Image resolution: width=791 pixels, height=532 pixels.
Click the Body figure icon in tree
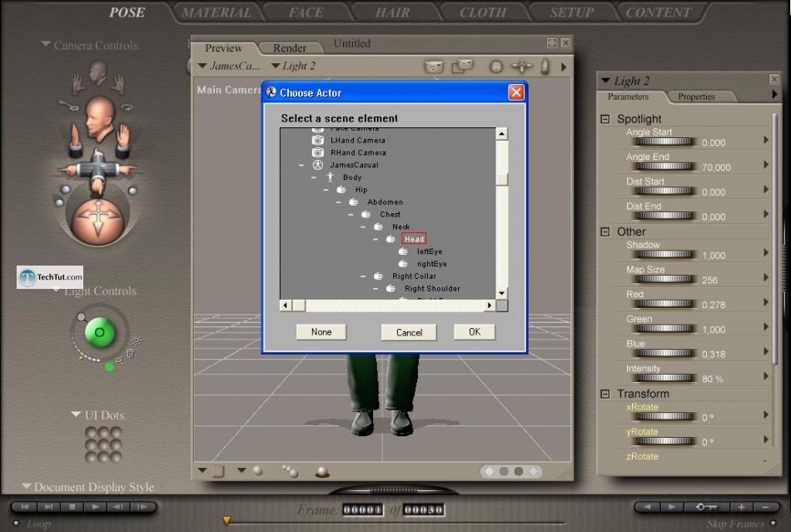[330, 177]
